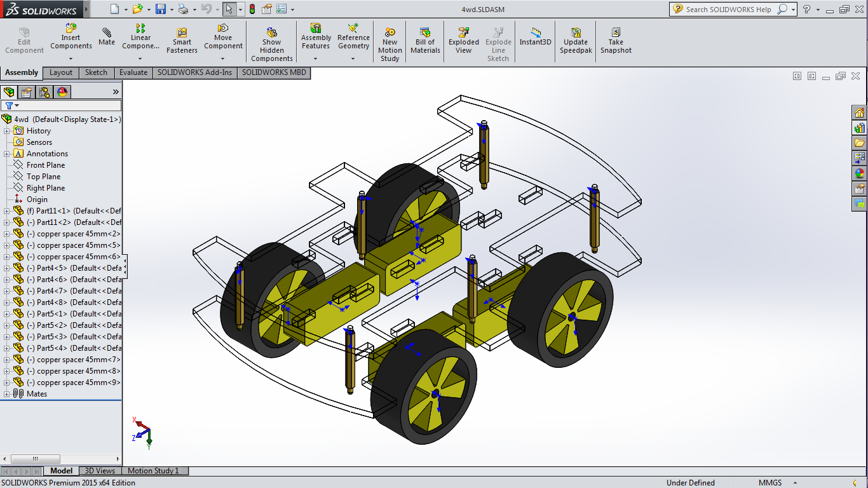The height and width of the screenshot is (488, 868).
Task: Open the Motion Study 1 tab
Action: click(x=154, y=471)
